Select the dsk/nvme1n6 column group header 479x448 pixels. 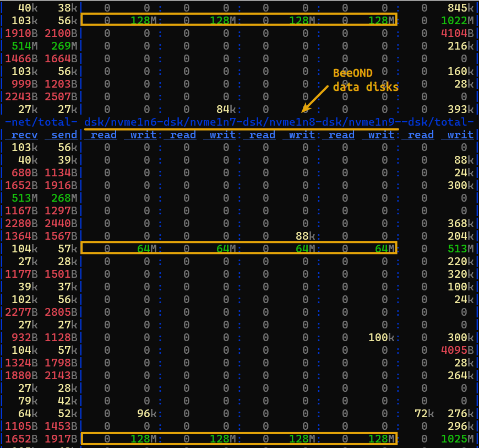[x=121, y=122]
